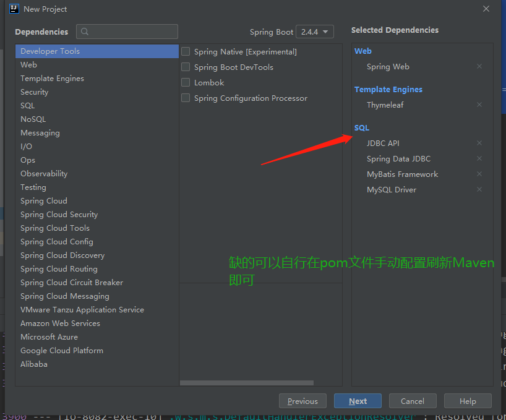Image resolution: width=506 pixels, height=420 pixels.
Task: Remove Thymeleaf from selected dependencies
Action: [479, 105]
